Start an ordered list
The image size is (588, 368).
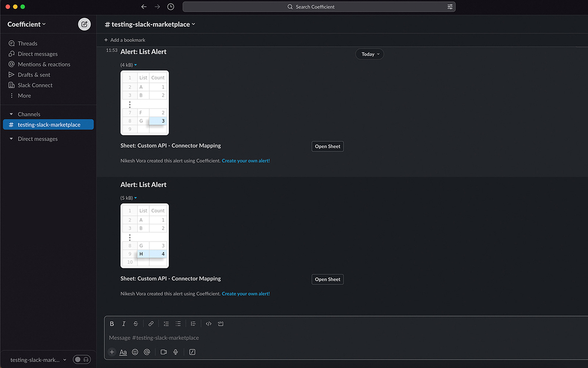tap(166, 324)
